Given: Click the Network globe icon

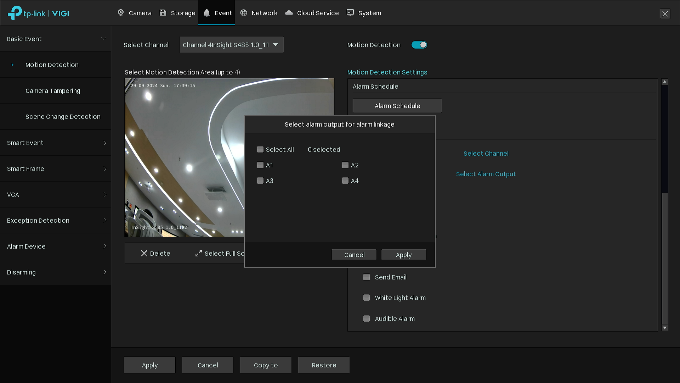Looking at the screenshot, I should [244, 13].
